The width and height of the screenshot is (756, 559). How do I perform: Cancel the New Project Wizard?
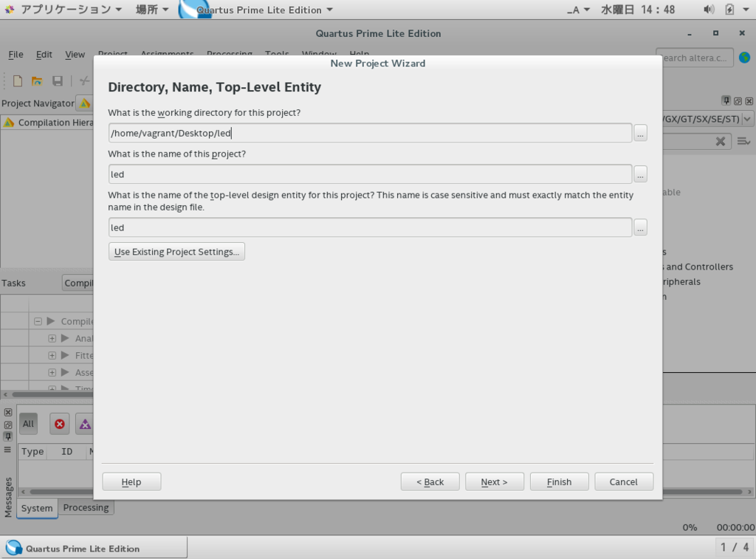[624, 481]
